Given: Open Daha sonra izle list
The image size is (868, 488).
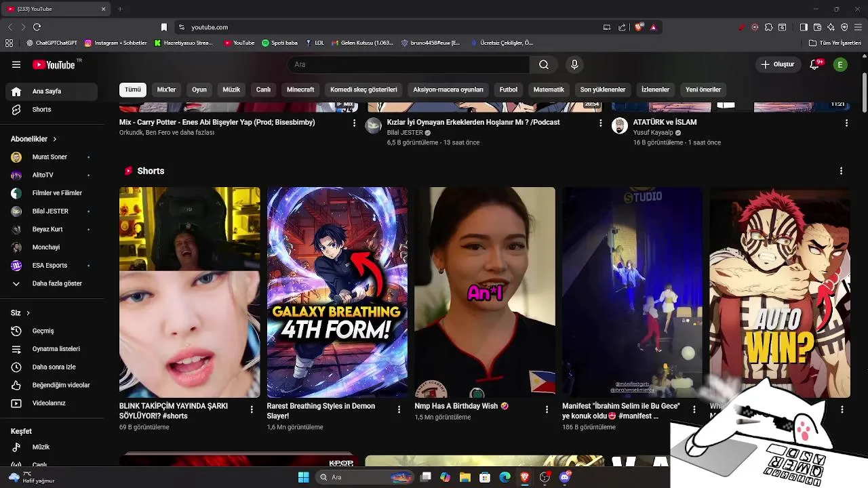Looking at the screenshot, I should (52, 367).
